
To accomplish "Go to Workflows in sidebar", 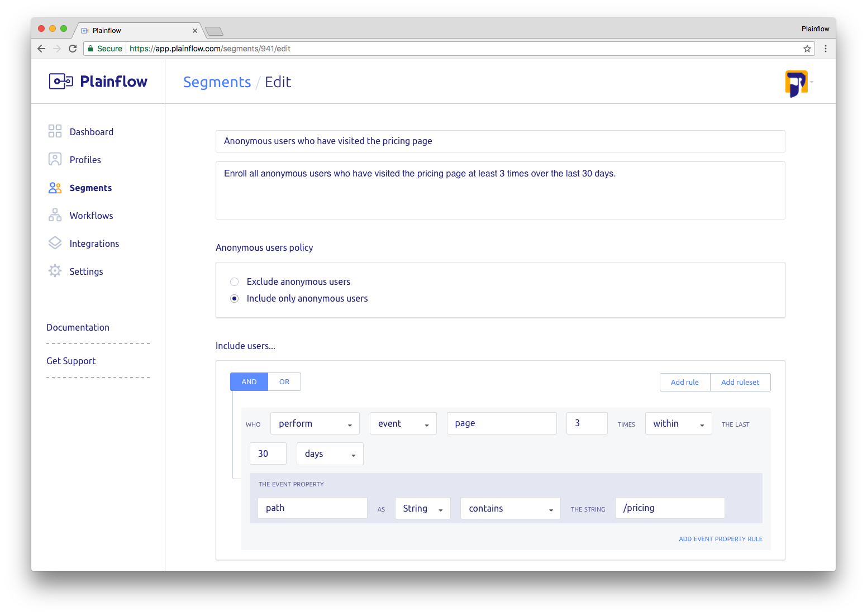I will 92,216.
